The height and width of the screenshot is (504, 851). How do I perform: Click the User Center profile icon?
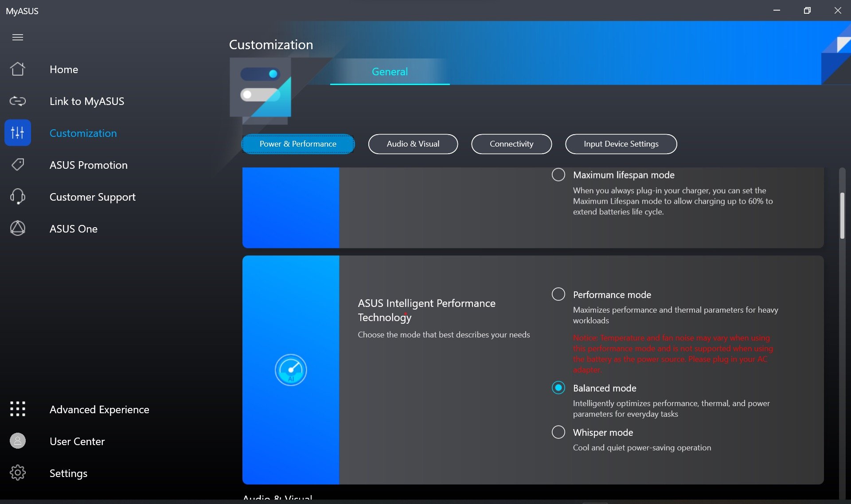pyautogui.click(x=17, y=440)
